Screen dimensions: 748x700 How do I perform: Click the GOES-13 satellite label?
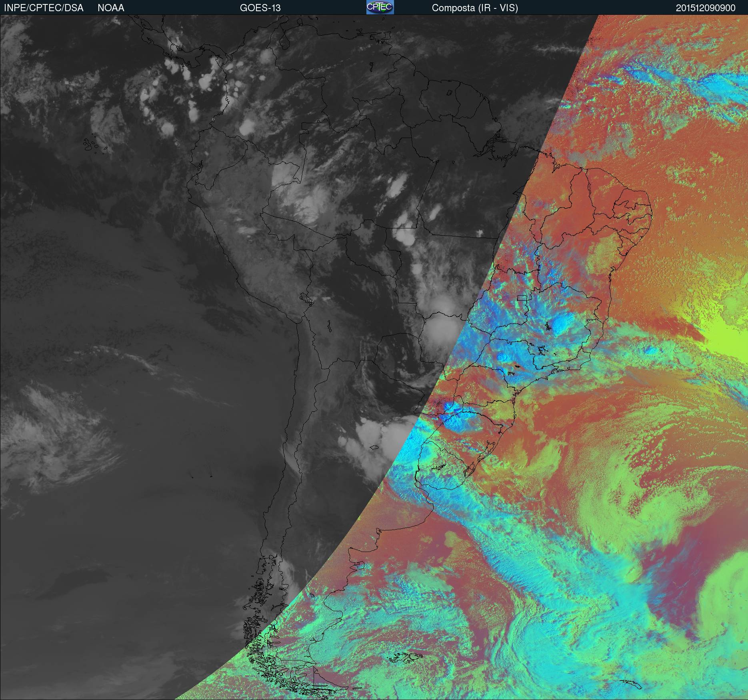pyautogui.click(x=260, y=8)
